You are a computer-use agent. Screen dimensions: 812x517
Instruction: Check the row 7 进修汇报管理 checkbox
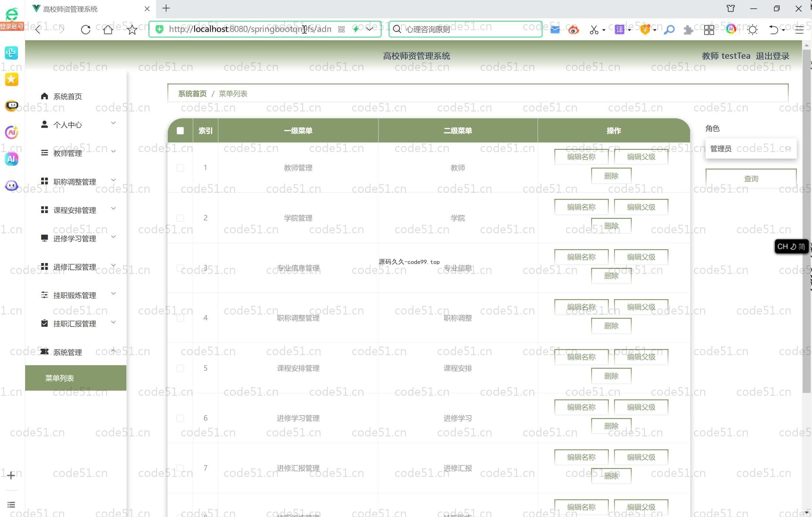click(x=180, y=468)
